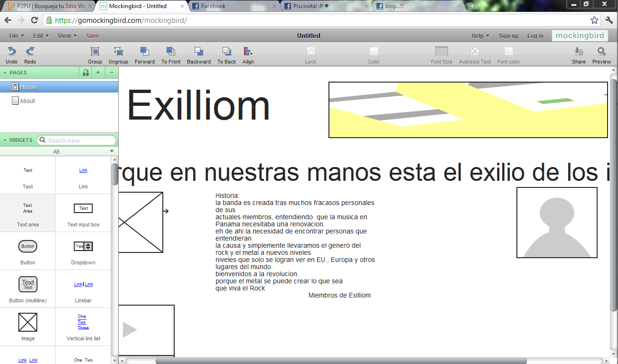Image resolution: width=618 pixels, height=364 pixels.
Task: Open the Help menu
Action: coord(481,36)
